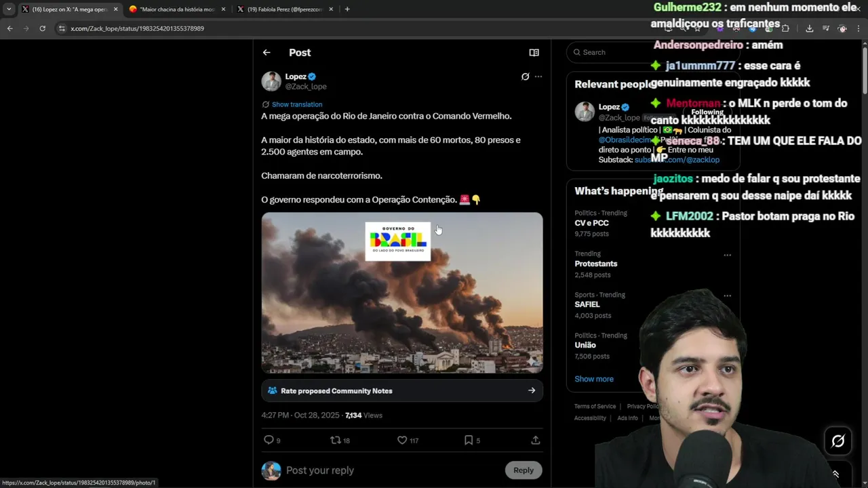Click the browser forward navigation arrow
Viewport: 868px width, 488px height.
pyautogui.click(x=26, y=28)
